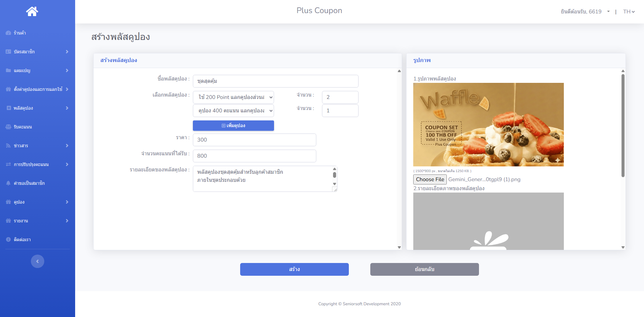Click the gray detail image placeholder

pyautogui.click(x=488, y=221)
